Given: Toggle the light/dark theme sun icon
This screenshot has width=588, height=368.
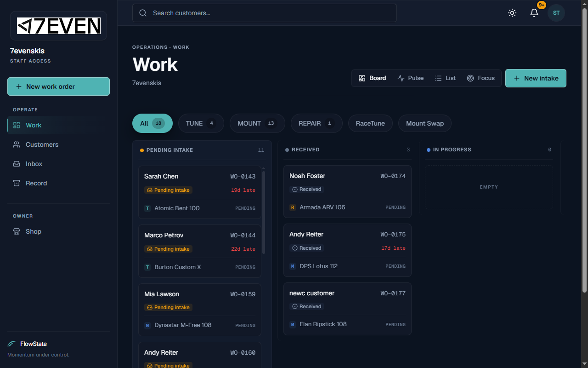Looking at the screenshot, I should tap(512, 13).
